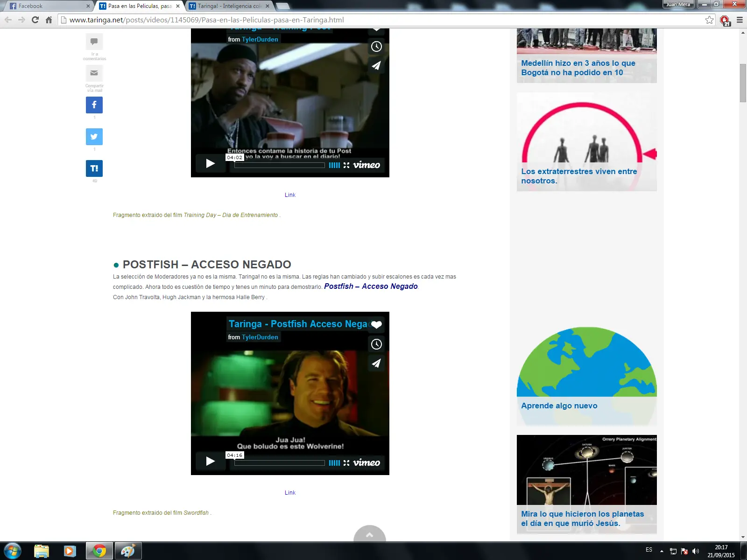Open Windows Explorer from the taskbar

[42, 551]
